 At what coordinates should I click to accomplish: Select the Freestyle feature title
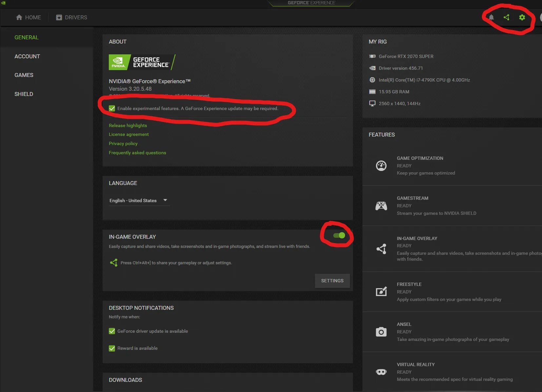(409, 284)
